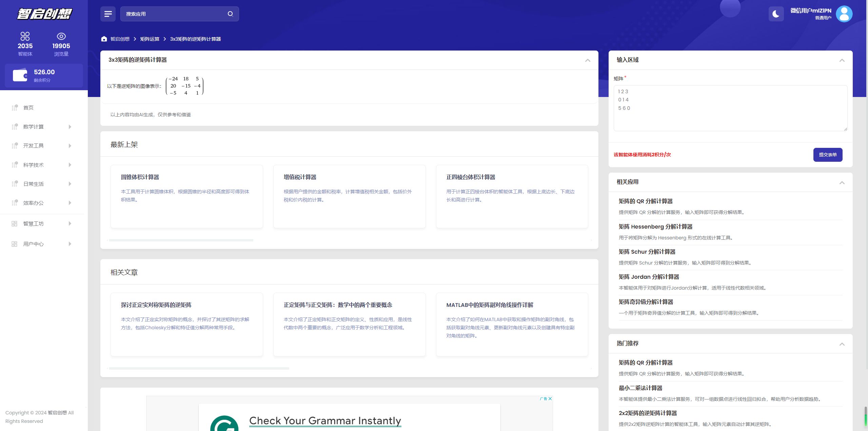Viewport: 868px width, 431px height.
Task: Click the 用户中心 grid icon
Action: (14, 244)
